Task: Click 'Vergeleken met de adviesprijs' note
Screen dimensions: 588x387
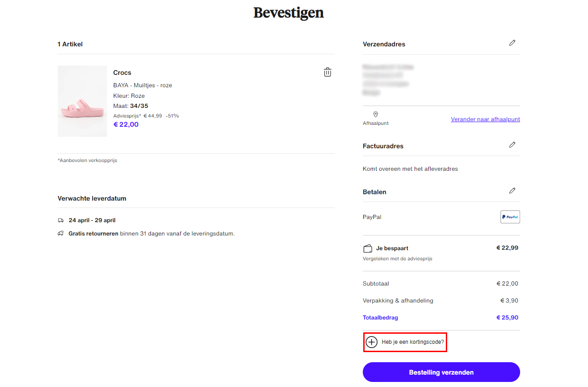Action: (x=397, y=259)
